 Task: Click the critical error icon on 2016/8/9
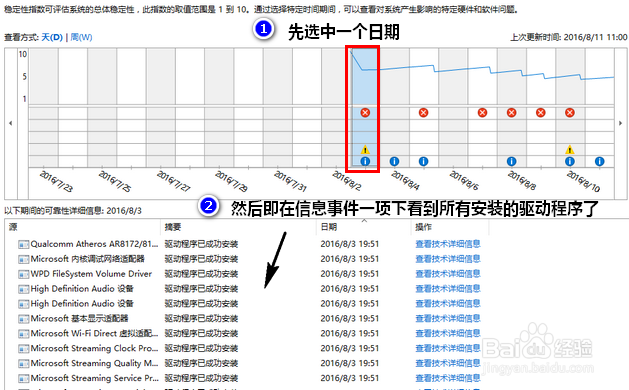click(541, 113)
